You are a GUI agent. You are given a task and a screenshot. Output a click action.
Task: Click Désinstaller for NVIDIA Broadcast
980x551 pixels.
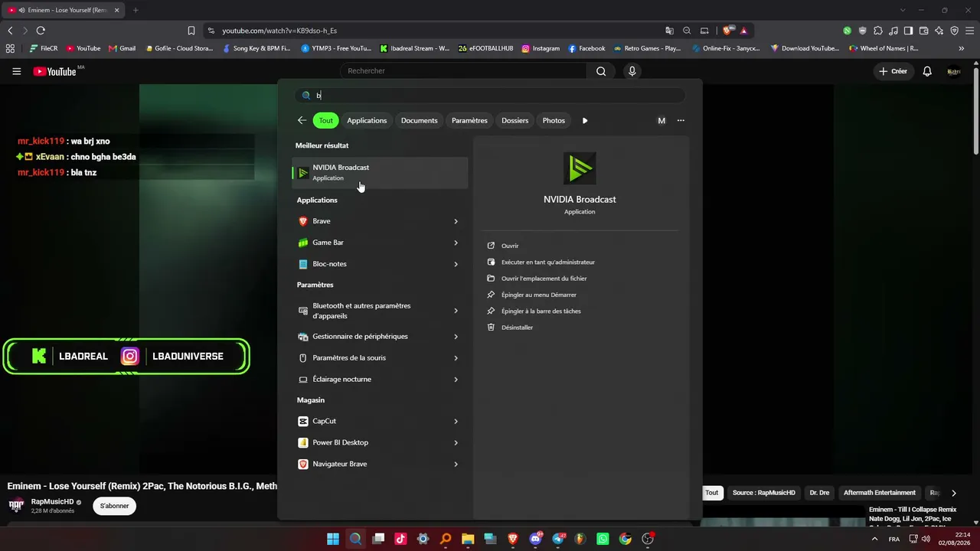click(x=517, y=328)
